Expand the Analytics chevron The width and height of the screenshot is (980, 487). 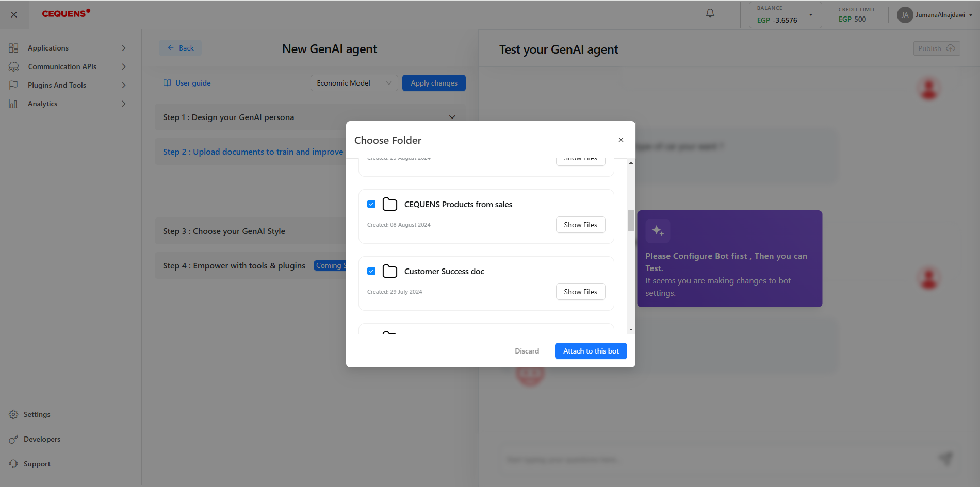click(x=124, y=104)
